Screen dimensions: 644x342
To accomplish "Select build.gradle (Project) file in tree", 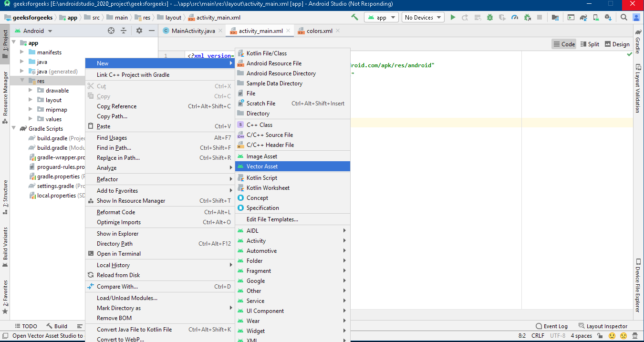I will pos(56,138).
